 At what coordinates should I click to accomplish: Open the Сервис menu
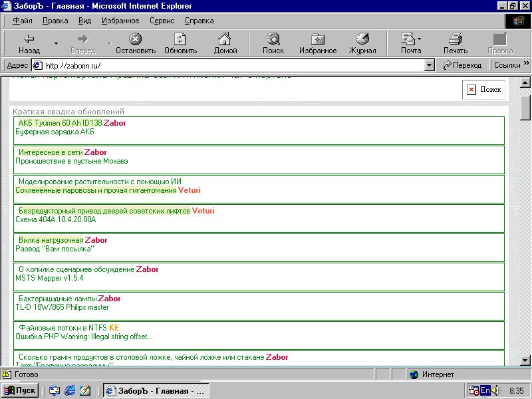[x=162, y=21]
